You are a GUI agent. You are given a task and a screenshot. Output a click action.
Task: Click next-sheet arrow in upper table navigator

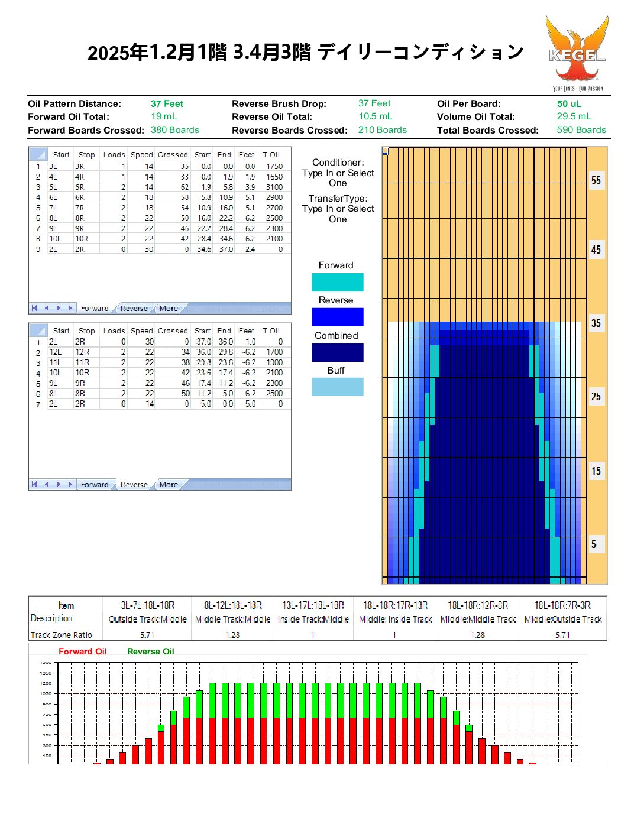[x=59, y=308]
